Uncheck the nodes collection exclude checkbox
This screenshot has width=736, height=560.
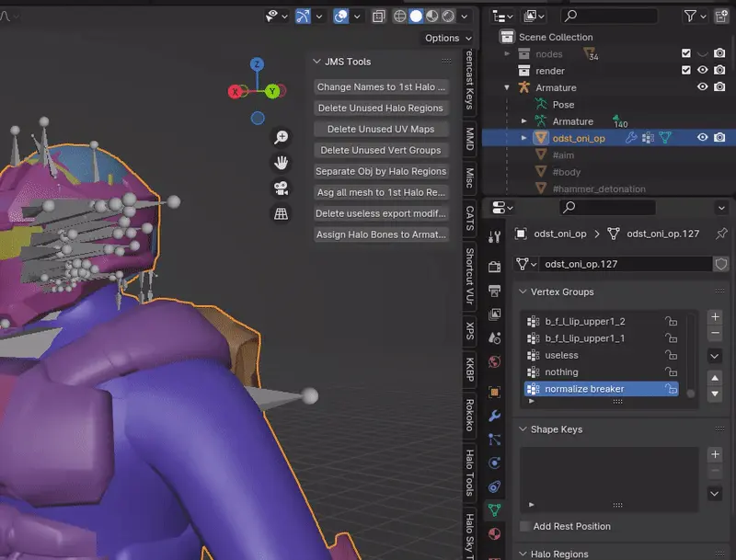pos(685,53)
